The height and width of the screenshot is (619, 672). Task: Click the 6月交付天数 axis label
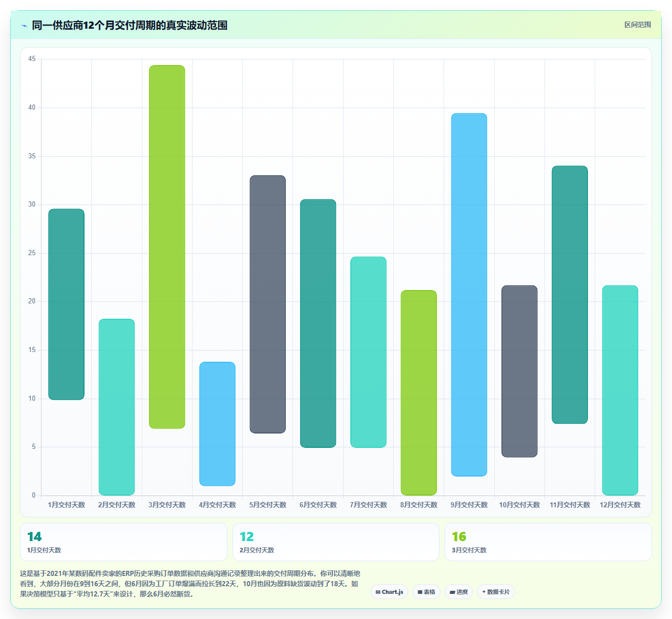[x=318, y=505]
